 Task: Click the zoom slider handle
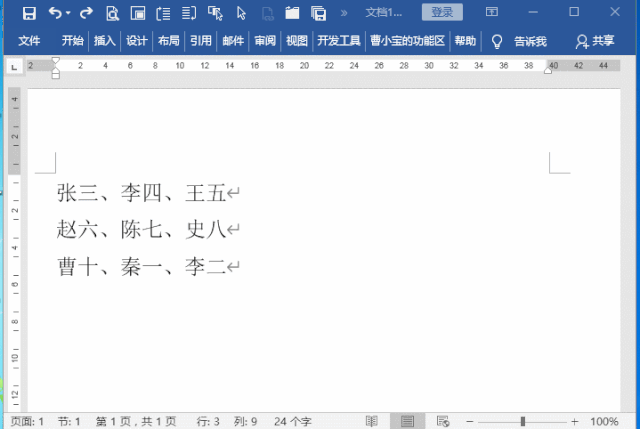pyautogui.click(x=522, y=421)
